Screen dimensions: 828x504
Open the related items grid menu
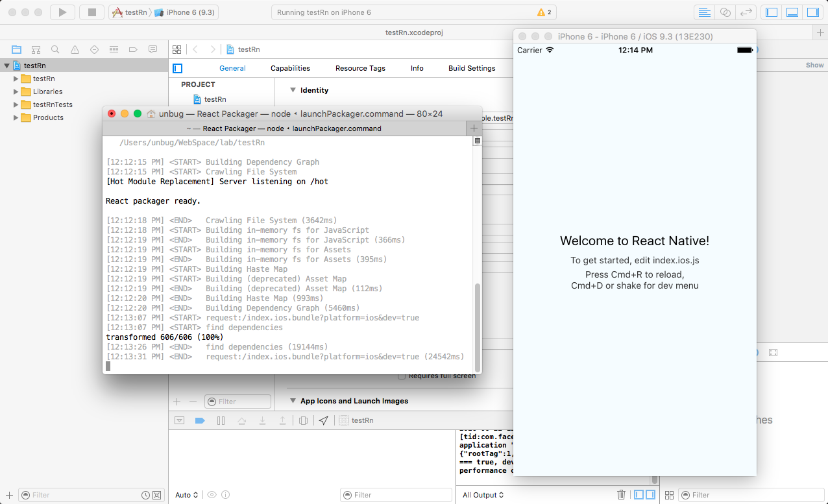click(x=176, y=49)
